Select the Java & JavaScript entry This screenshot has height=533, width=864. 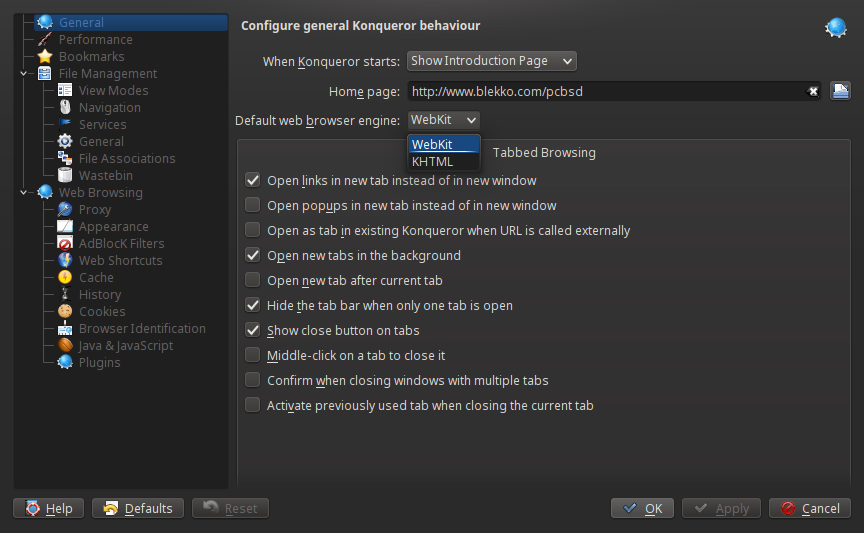126,346
